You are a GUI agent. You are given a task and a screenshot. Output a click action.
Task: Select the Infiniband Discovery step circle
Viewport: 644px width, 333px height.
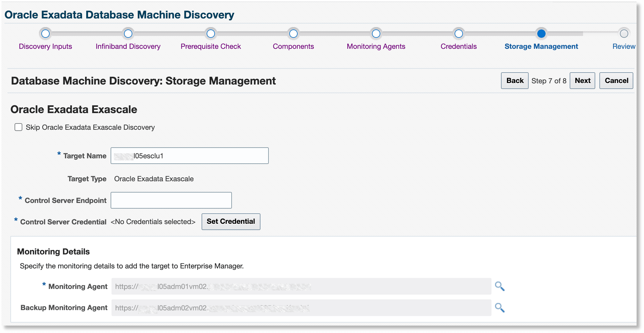coord(128,34)
